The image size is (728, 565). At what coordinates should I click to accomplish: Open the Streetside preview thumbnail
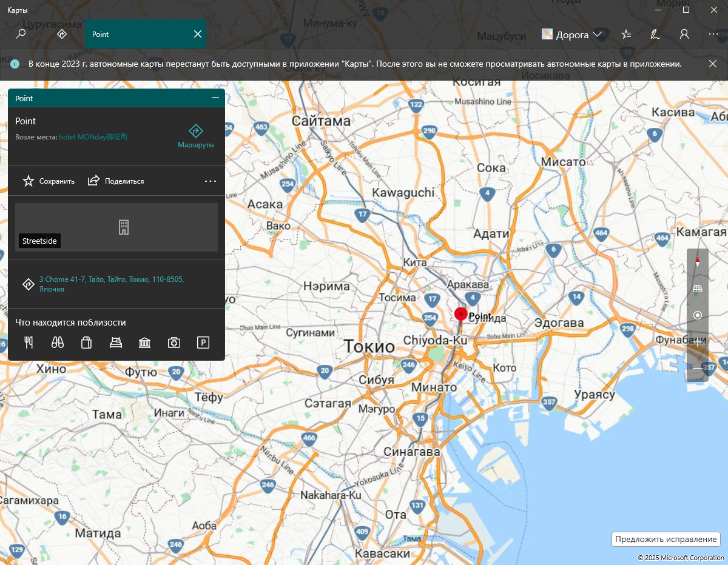[116, 227]
